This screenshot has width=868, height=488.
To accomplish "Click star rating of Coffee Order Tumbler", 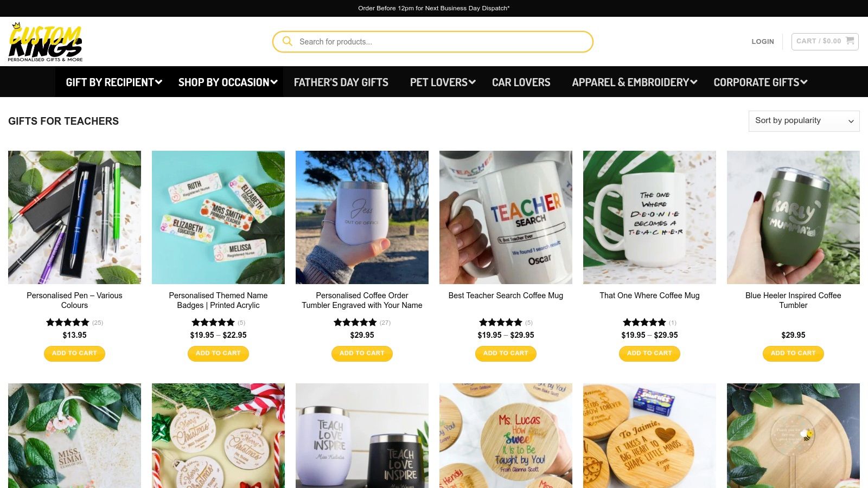I will 355,322.
